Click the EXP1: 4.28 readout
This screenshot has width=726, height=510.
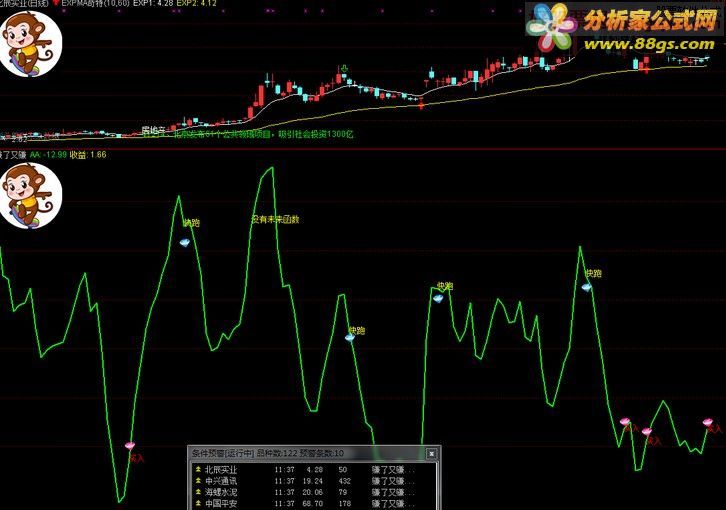[153, 3]
